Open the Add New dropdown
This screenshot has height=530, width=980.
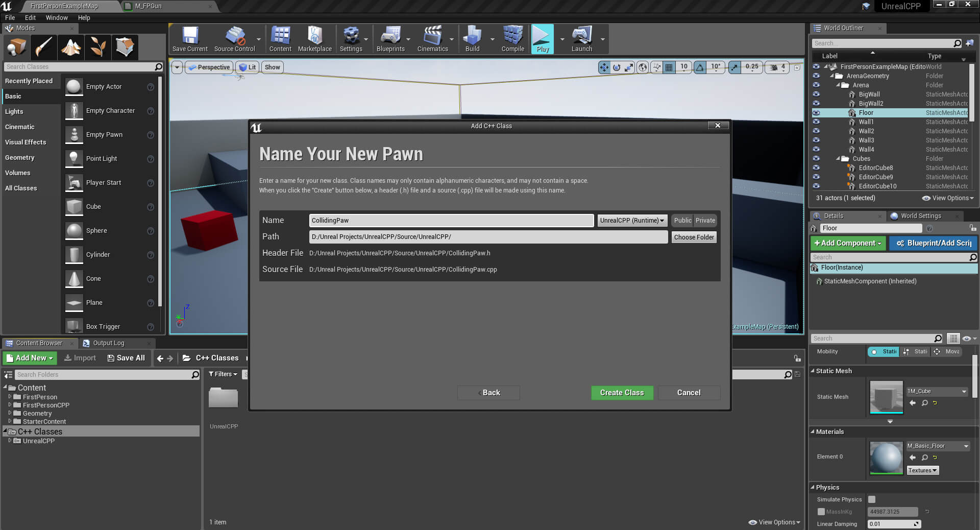click(x=30, y=358)
